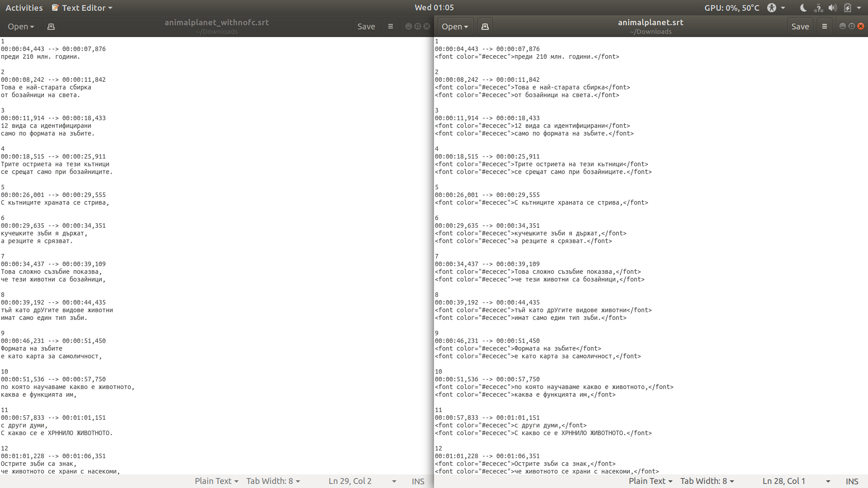Screen dimensions: 868x488
Task: Toggle INS overwrite mode in left window
Action: [x=418, y=481]
